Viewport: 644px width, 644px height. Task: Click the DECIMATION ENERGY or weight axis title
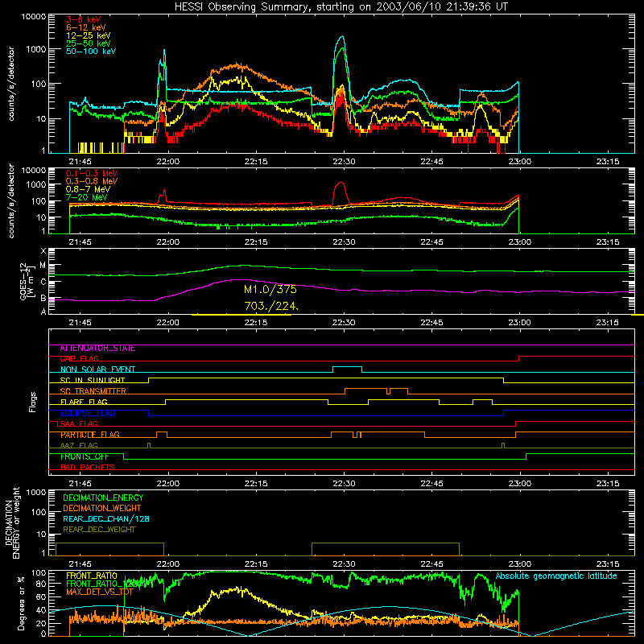(x=12, y=522)
